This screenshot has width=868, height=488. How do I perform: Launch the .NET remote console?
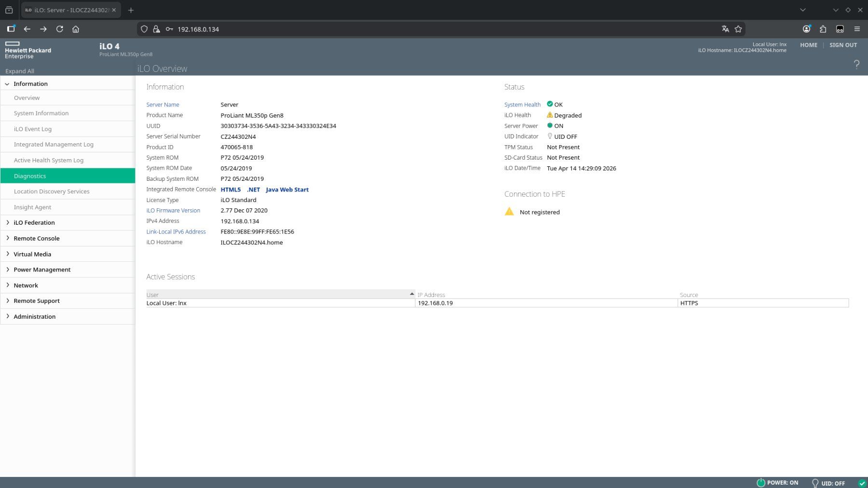[253, 190]
